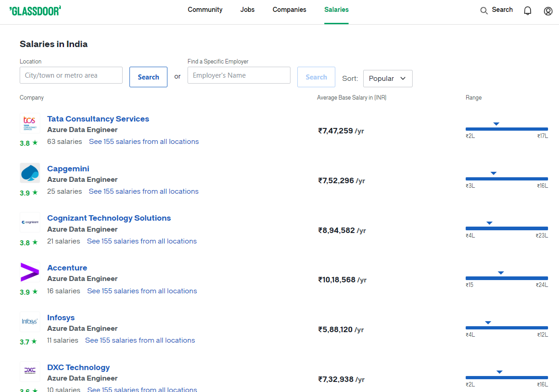This screenshot has height=392, width=559.
Task: Click into the Employer's Name field
Action: click(239, 75)
